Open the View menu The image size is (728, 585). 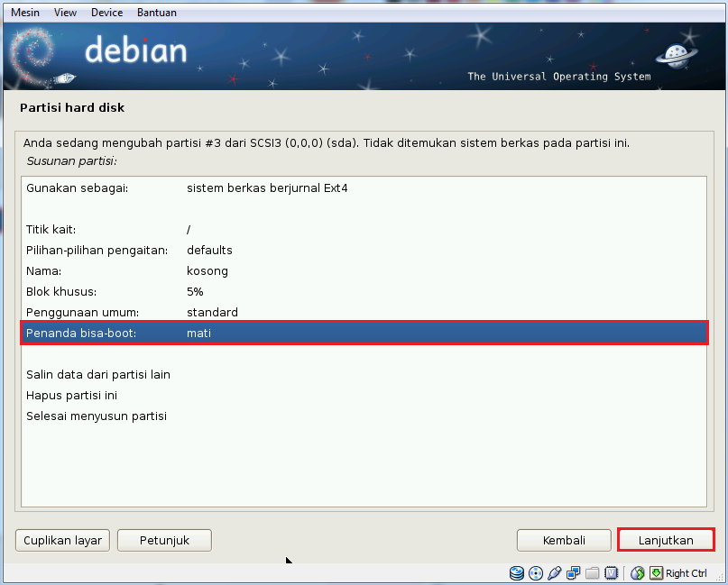(65, 13)
